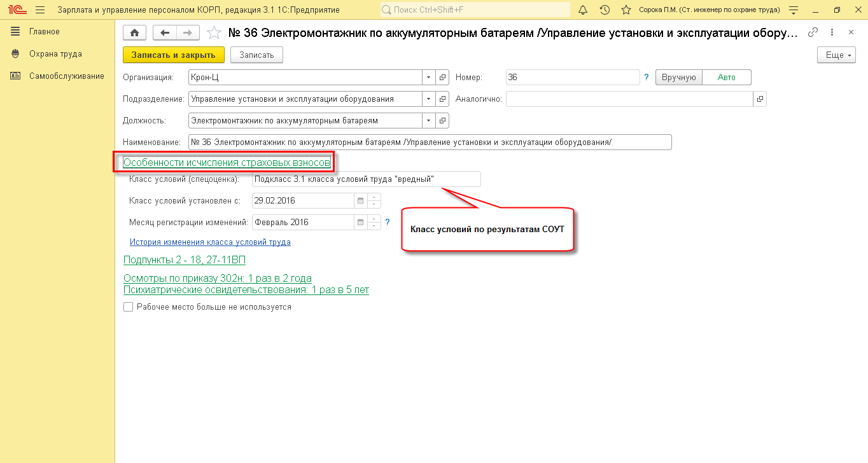
Task: Collapse Особенности исчисления страховых взносов group
Action: (227, 163)
